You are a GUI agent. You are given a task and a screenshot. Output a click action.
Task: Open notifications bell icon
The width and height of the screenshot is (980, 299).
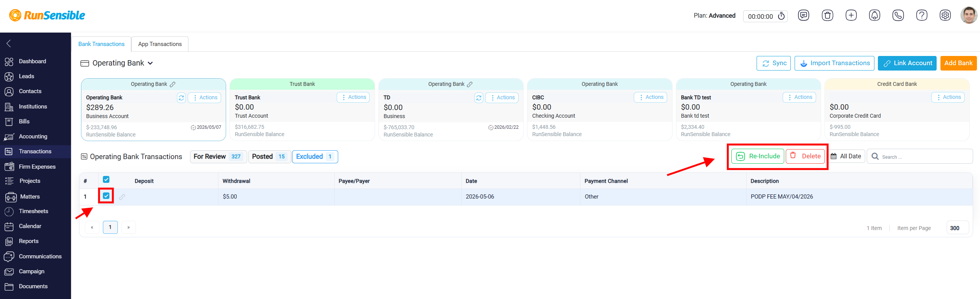click(874, 15)
